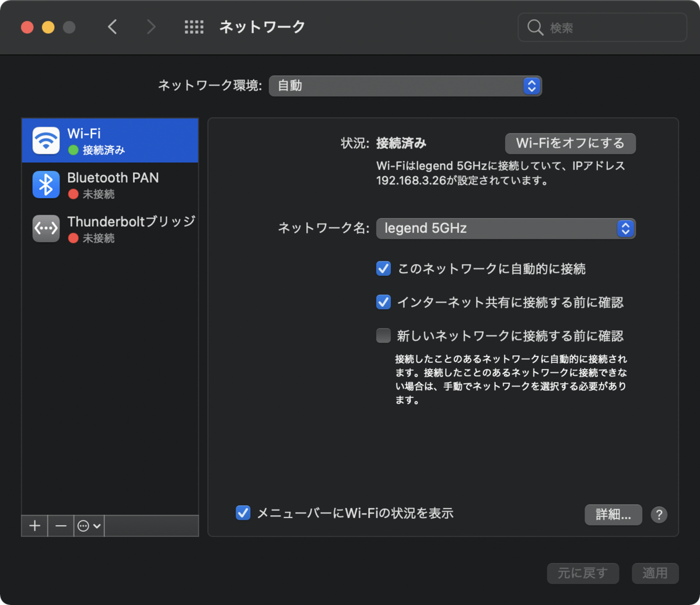Select the Wi-Fi icon in the sidebar
Image resolution: width=700 pixels, height=605 pixels.
46,140
